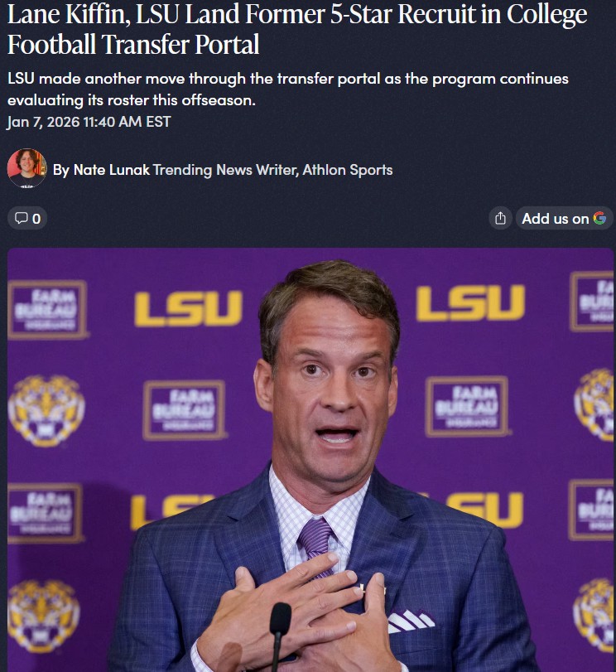Open the share icon button
Image resolution: width=616 pixels, height=672 pixels.
[x=500, y=218]
